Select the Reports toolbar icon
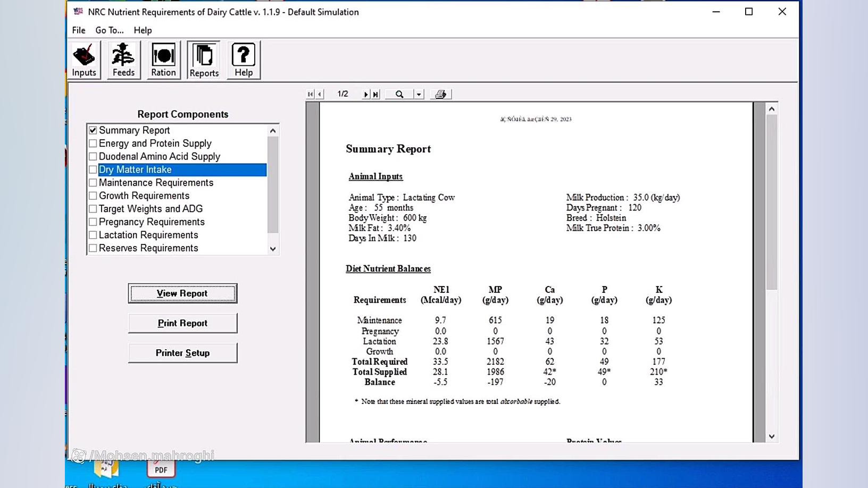 204,60
